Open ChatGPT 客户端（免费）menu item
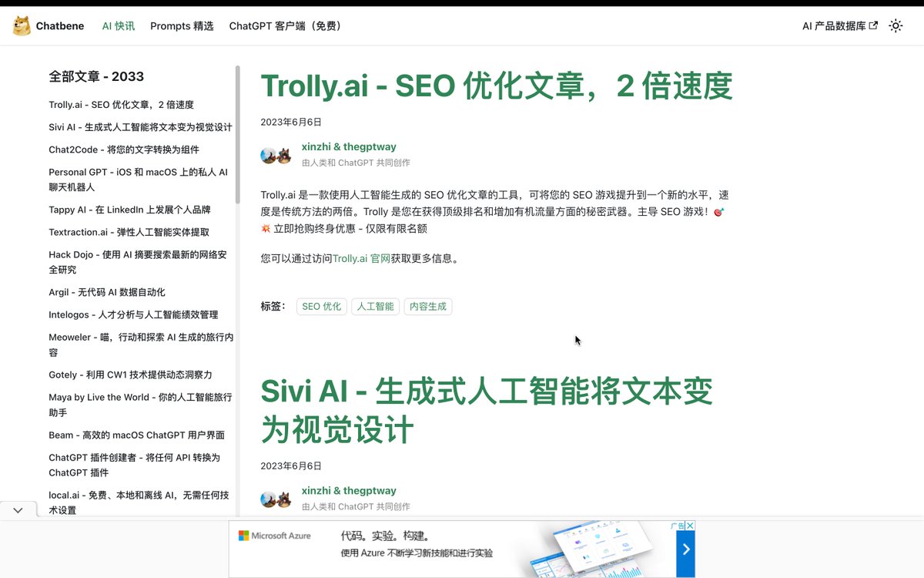 tap(286, 25)
